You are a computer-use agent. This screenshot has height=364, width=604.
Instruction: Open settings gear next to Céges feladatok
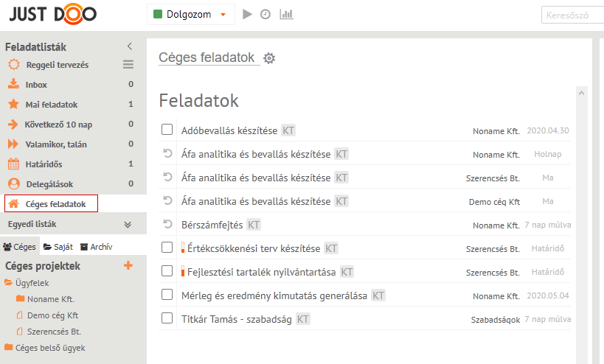point(269,58)
